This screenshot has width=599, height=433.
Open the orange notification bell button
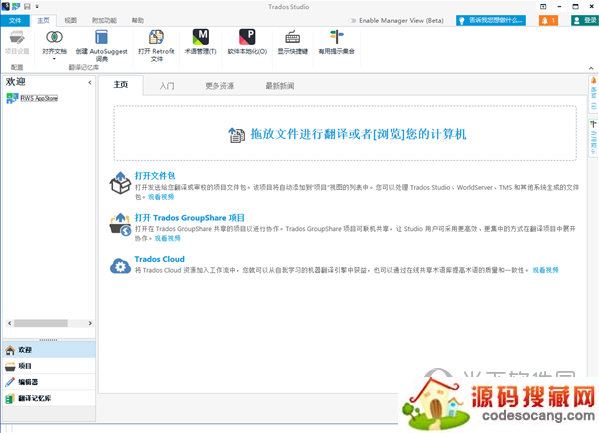[x=548, y=21]
